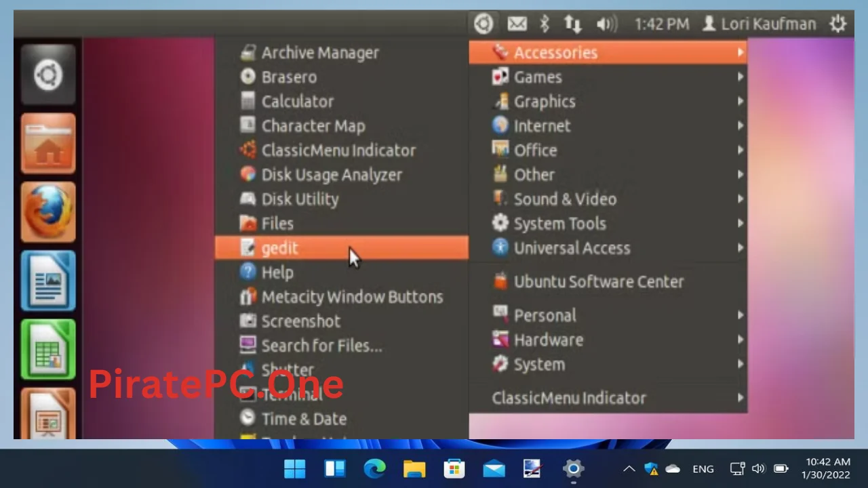Open the Home Folder launcher icon
868x488 pixels.
(x=48, y=144)
